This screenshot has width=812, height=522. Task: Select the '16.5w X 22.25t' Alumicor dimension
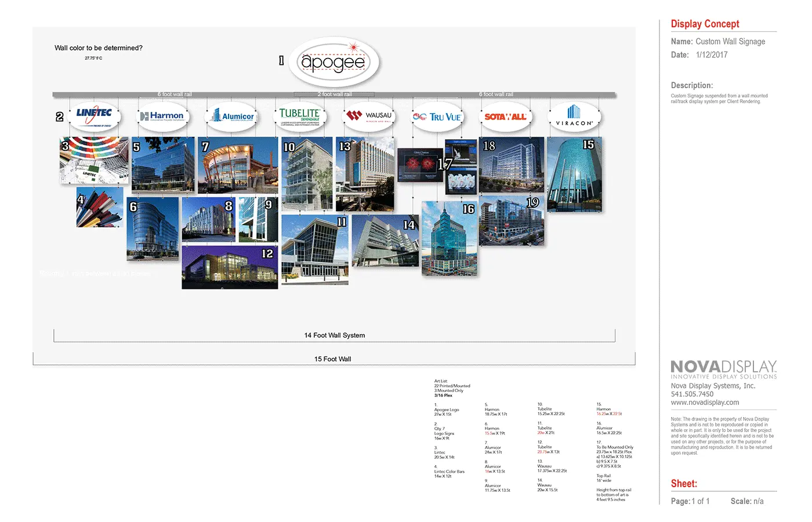609,433
